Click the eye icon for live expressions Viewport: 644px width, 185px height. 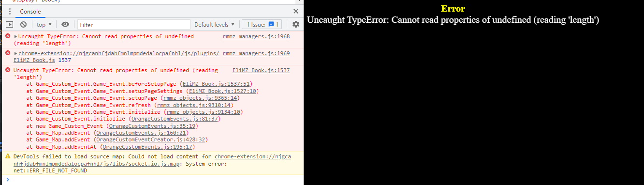click(x=65, y=24)
